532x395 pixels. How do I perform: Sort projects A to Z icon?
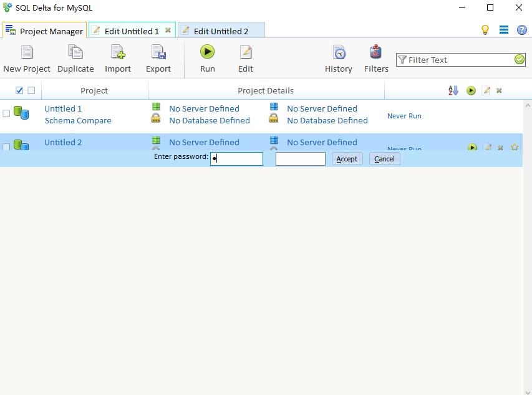point(453,90)
